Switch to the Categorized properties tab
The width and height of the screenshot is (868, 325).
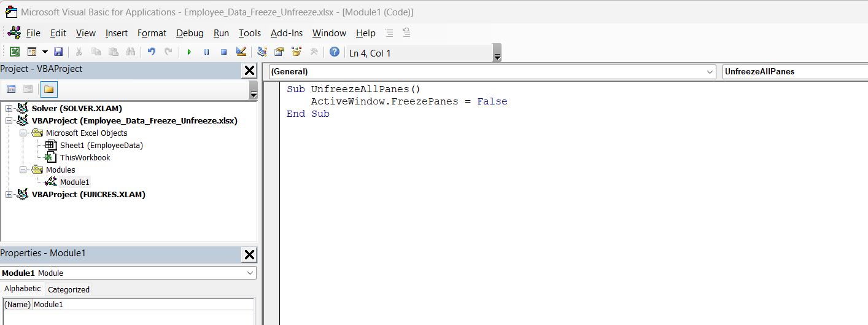pyautogui.click(x=69, y=289)
